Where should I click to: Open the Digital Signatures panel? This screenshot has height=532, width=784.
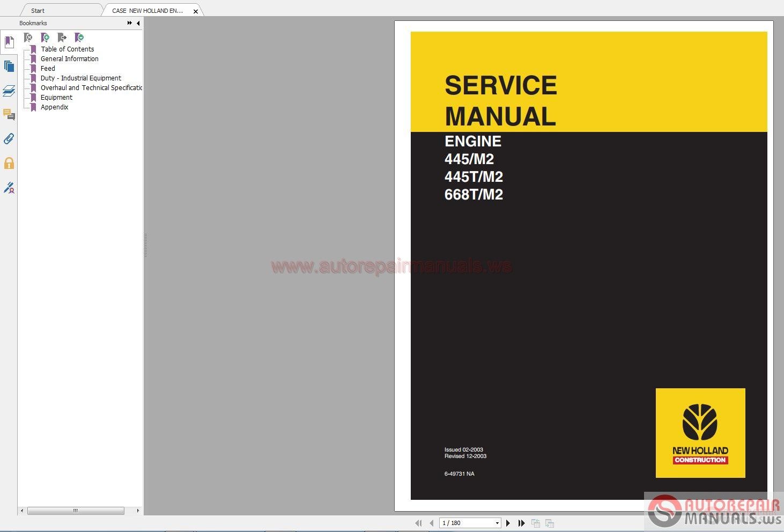click(x=9, y=188)
